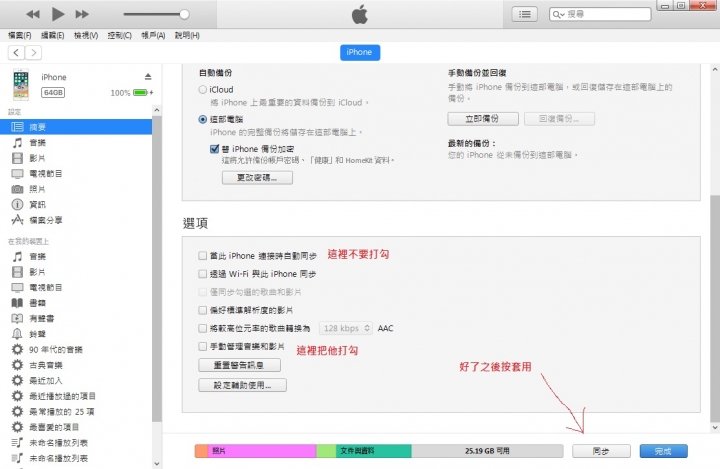Enable 透過 Wi-Fi 與此 iPhone 同步 checkbox
Viewport: 720px width, 469px height.
(x=202, y=274)
